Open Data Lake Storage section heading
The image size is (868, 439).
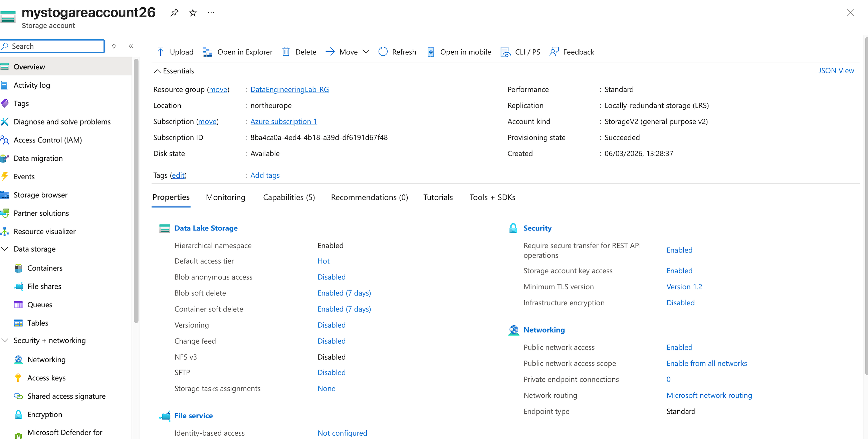(x=206, y=228)
